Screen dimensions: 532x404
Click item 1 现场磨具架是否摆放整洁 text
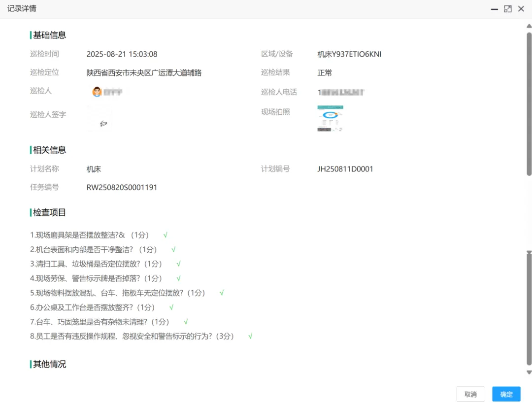click(x=90, y=235)
